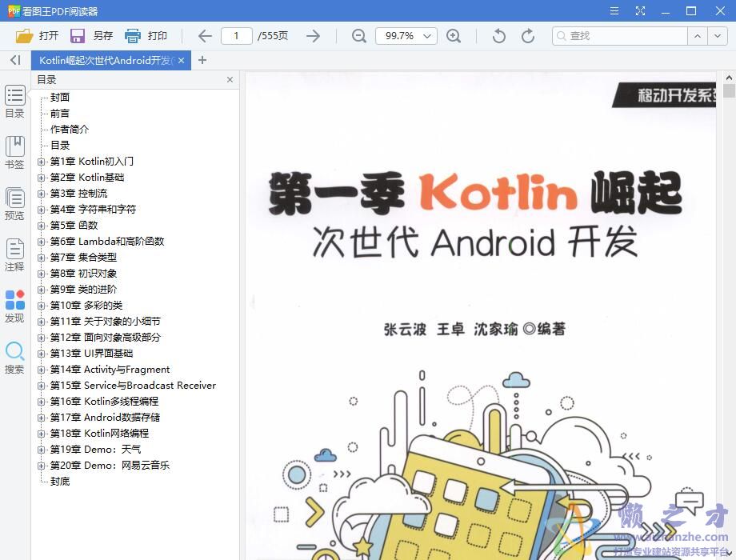Click the scrollbar up arrow
736x560 pixels.
coord(729,77)
